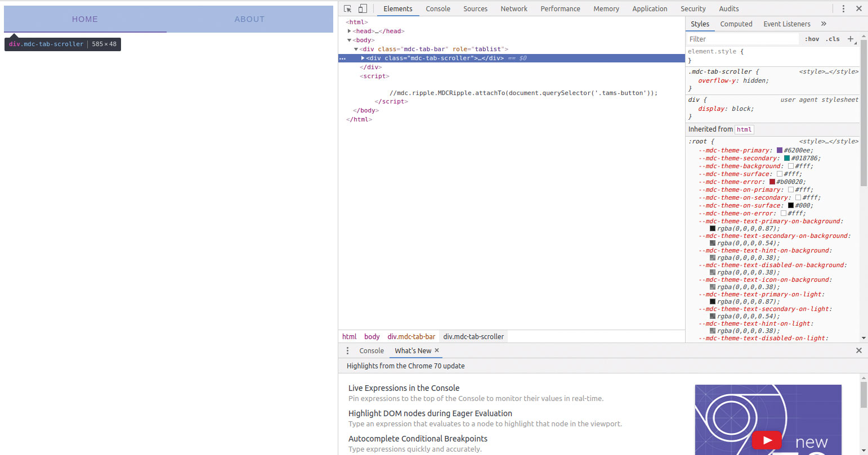Expand the mdc-tab-scroller div node
This screenshot has width=868, height=455.
363,58
